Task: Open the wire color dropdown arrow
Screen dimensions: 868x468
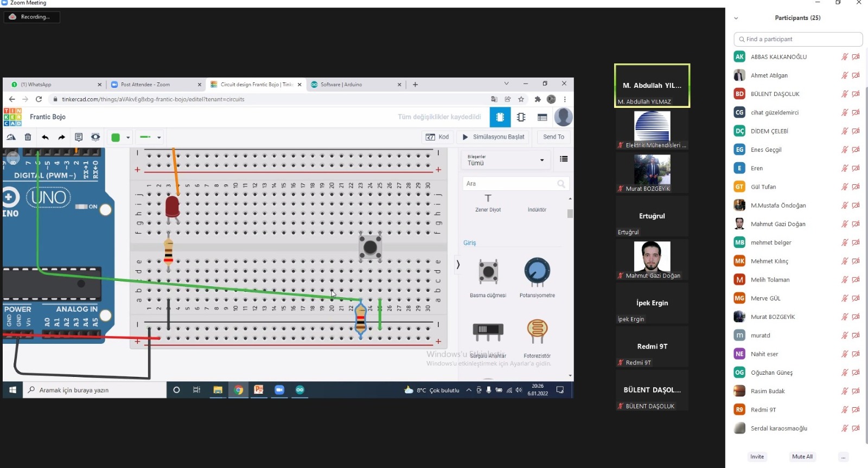Action: coord(128,138)
